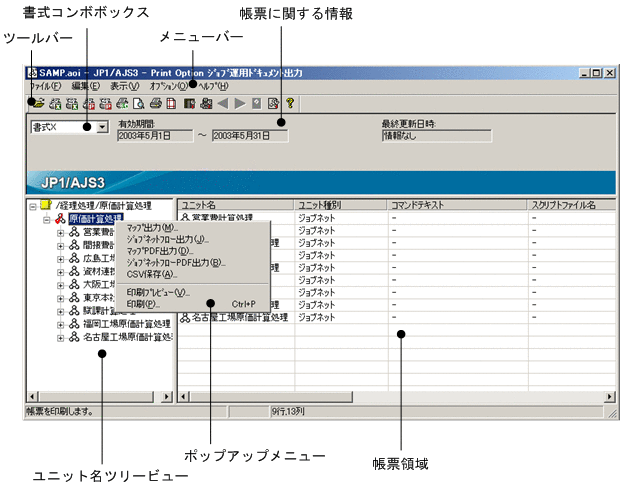Expand the 大阪工場 tree node

tap(60, 285)
